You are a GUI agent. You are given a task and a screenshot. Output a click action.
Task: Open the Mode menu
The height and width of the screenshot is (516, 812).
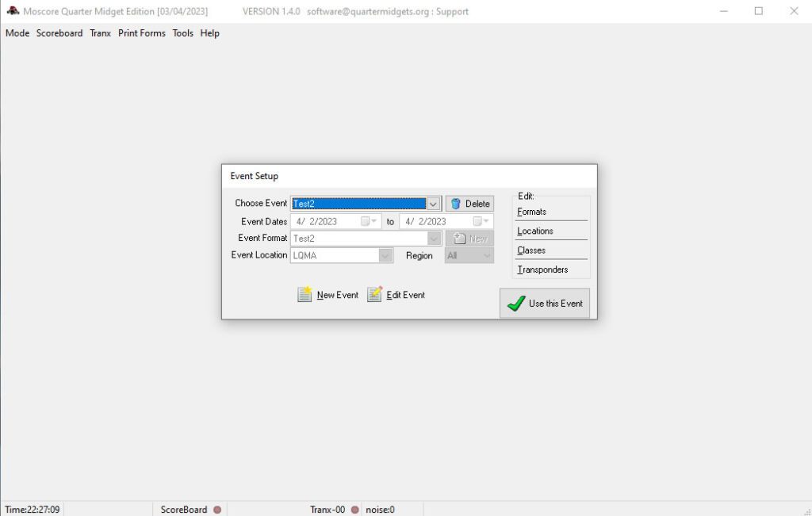(x=17, y=33)
